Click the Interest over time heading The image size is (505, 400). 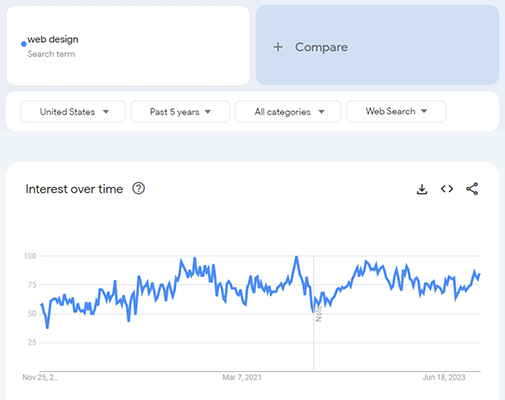pyautogui.click(x=74, y=189)
